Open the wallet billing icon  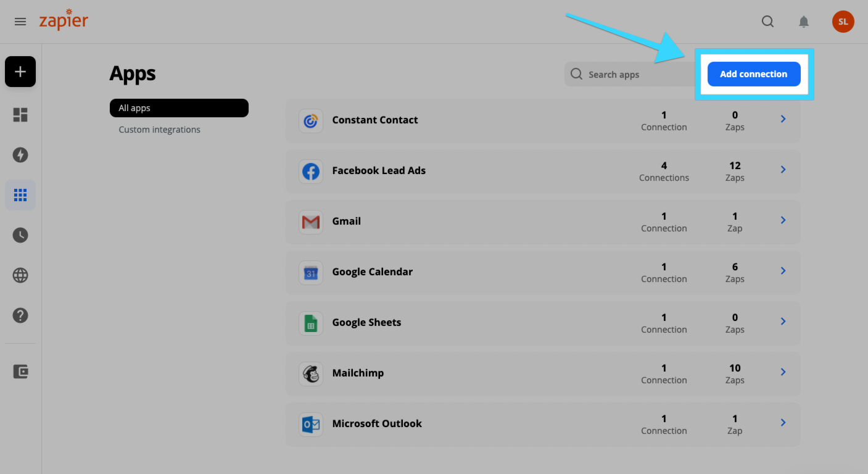click(20, 372)
